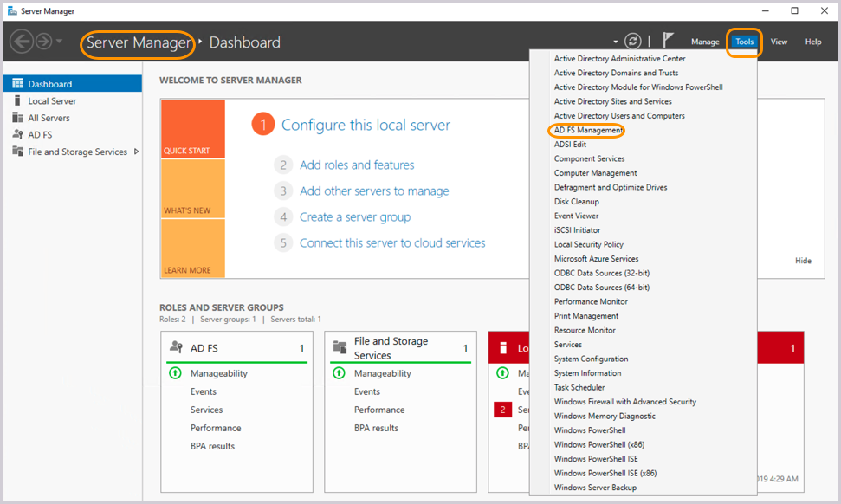Open dropdown arrow left of refresh button
The height and width of the screenshot is (504, 841).
(615, 42)
